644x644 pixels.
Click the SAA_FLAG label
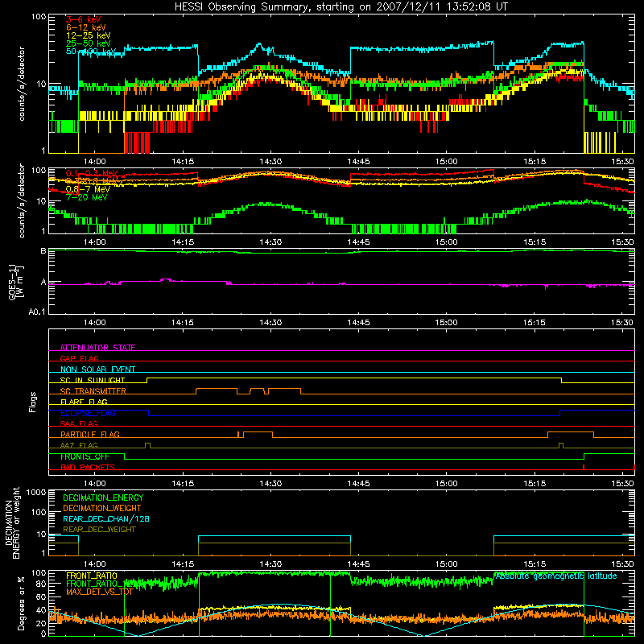point(79,423)
